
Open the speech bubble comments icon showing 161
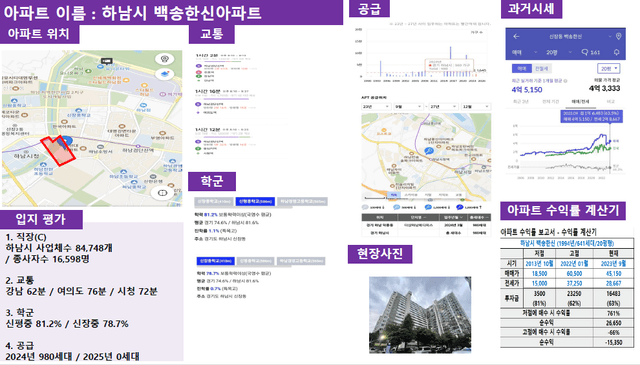(585, 52)
